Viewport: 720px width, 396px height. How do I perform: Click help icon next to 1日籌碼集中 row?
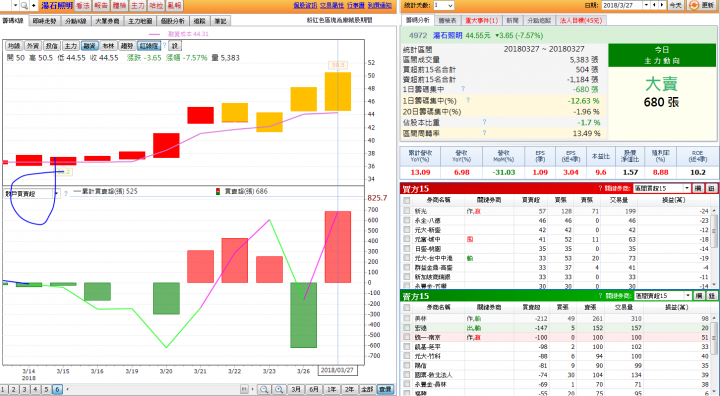point(463,89)
